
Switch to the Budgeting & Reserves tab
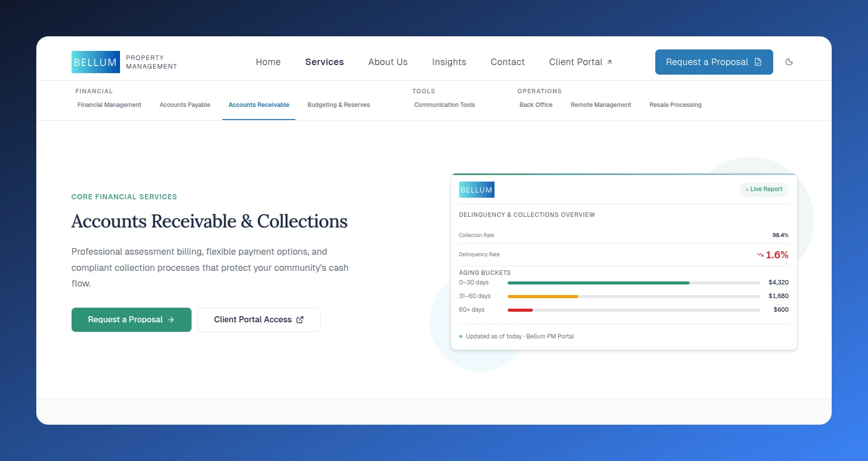click(x=338, y=105)
